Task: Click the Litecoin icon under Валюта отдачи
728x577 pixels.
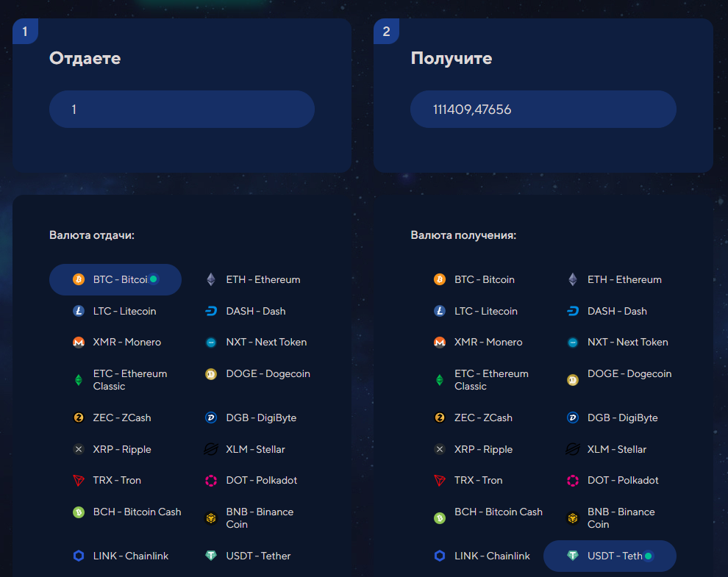Action: pyautogui.click(x=79, y=311)
